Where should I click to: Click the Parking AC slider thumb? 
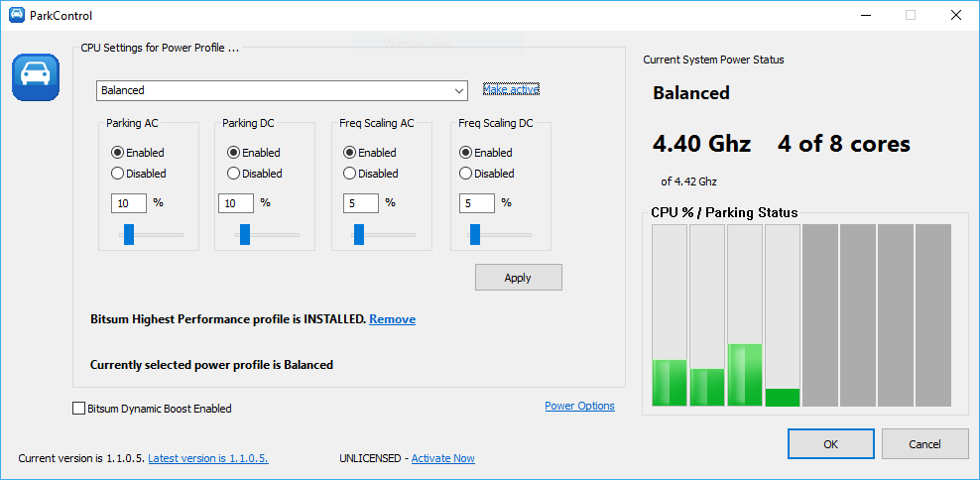coord(129,234)
